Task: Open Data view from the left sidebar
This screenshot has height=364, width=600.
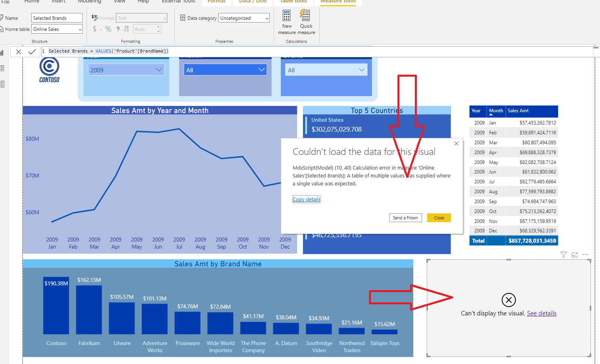Action: (x=2, y=68)
